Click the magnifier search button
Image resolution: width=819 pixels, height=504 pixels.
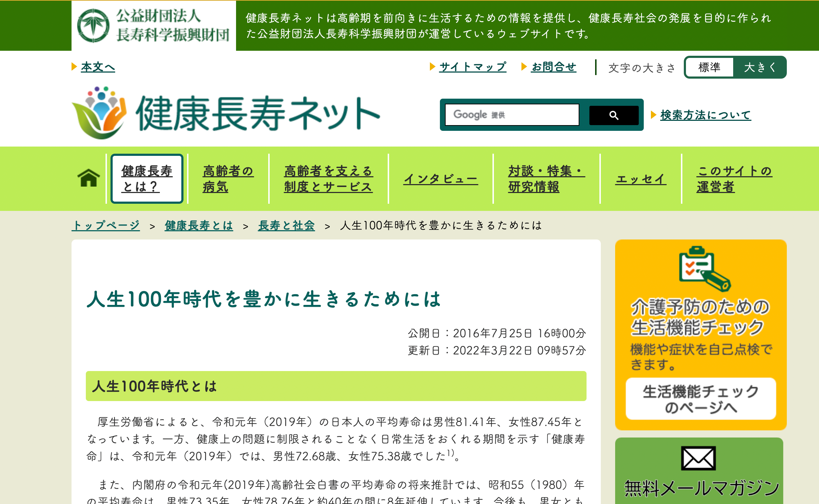click(x=613, y=115)
